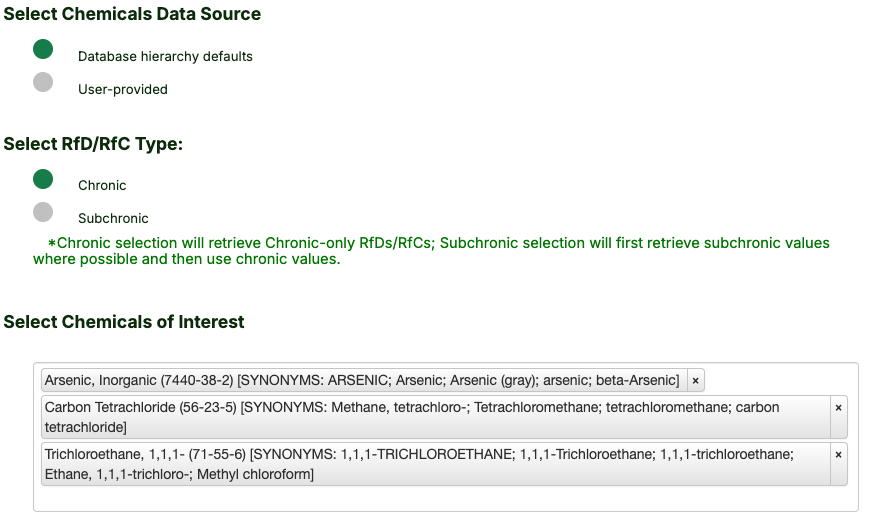
Task: Click the "Select Chemicals Data Source" heading
Action: [x=132, y=15]
